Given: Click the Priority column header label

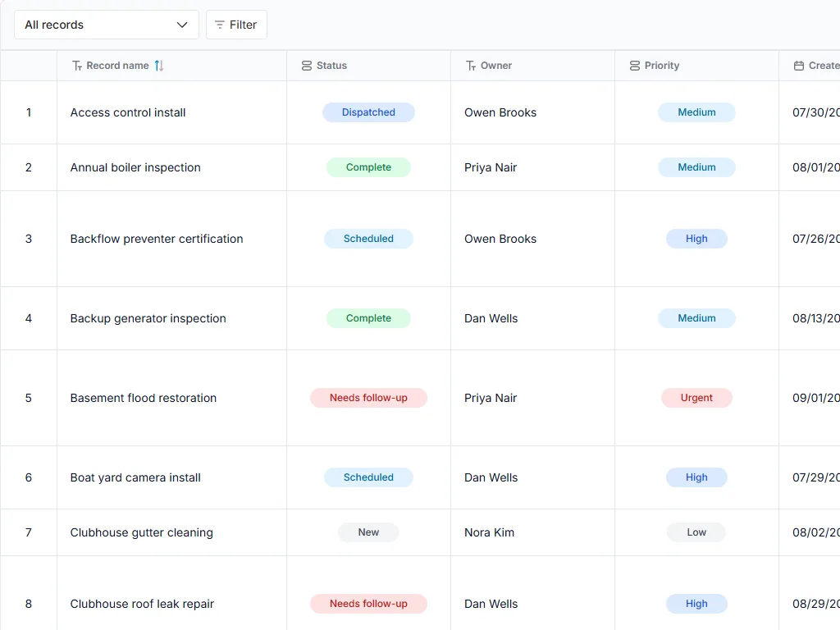Looking at the screenshot, I should pos(662,66).
